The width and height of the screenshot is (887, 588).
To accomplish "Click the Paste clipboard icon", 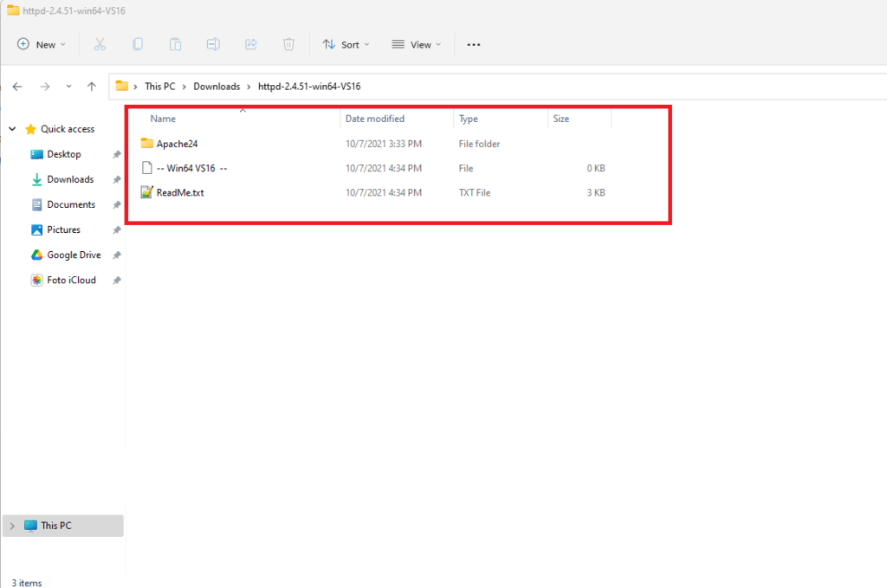I will pos(175,44).
